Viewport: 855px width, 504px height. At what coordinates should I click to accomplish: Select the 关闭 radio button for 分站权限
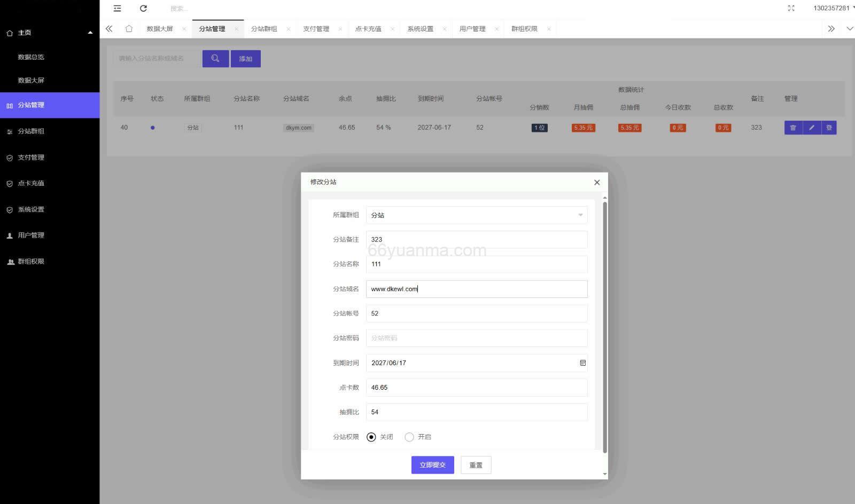click(371, 437)
